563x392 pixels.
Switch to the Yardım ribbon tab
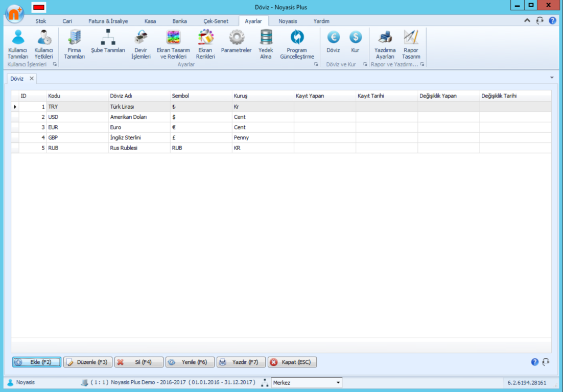point(321,21)
